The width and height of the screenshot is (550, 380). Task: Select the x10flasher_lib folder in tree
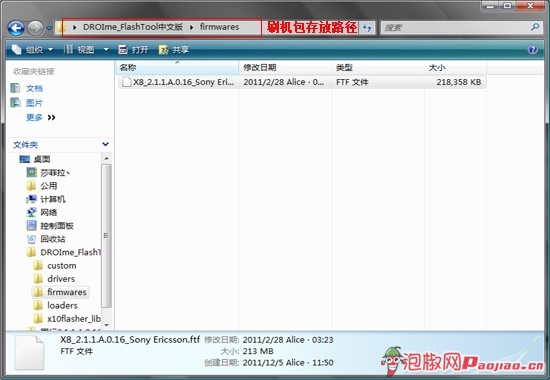74,319
